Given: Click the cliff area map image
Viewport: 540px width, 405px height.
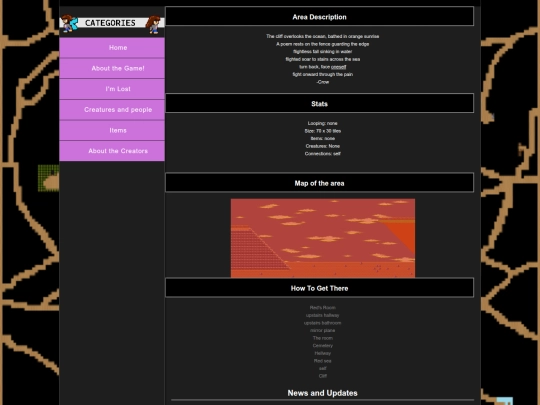Looking at the screenshot, I should point(323,238).
